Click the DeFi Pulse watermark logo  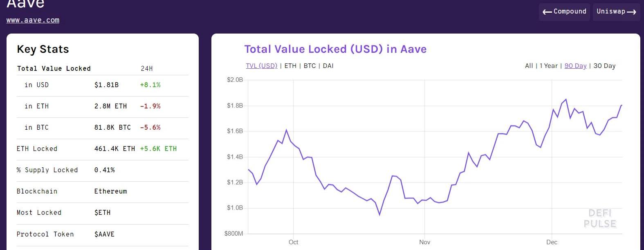(600, 218)
